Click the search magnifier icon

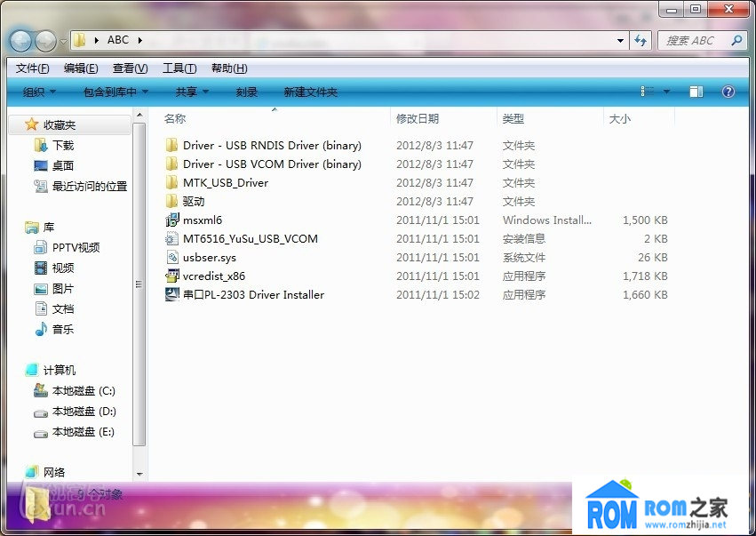736,41
